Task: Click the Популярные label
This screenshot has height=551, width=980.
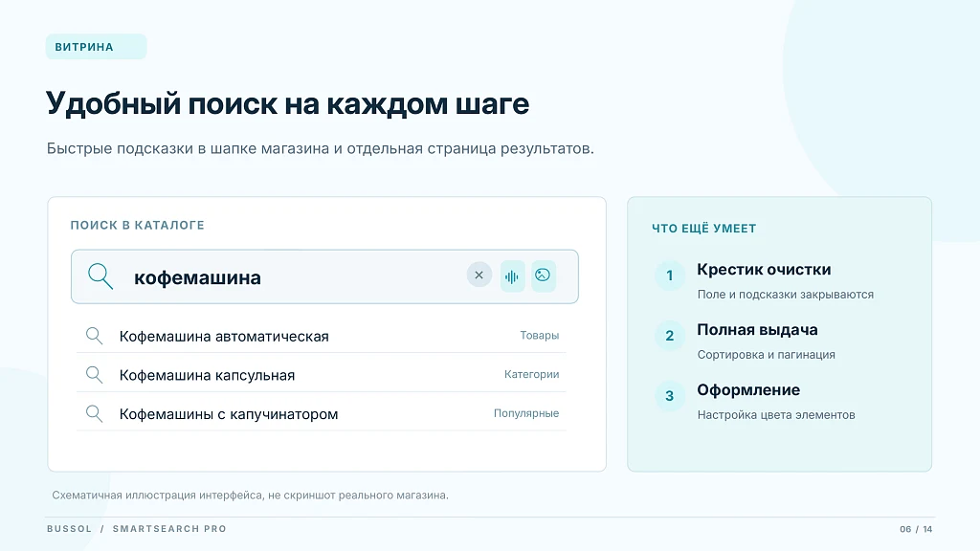Action: tap(526, 413)
